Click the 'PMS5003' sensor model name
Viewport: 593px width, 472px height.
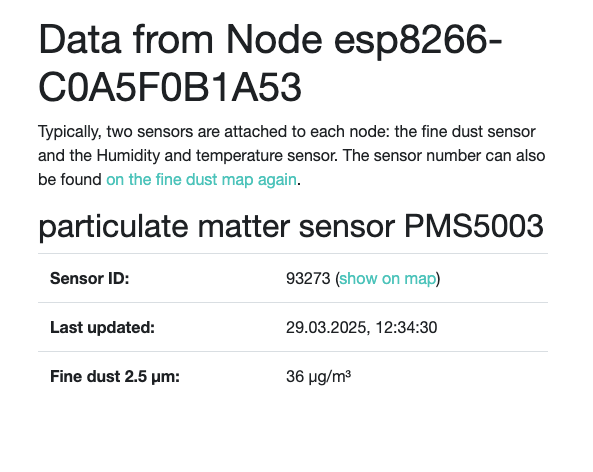pyautogui.click(x=474, y=226)
